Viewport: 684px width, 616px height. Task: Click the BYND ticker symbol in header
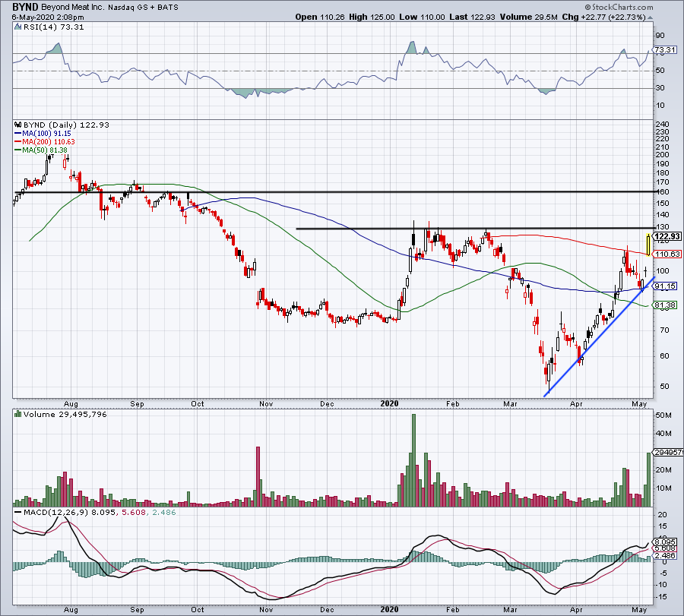26,7
